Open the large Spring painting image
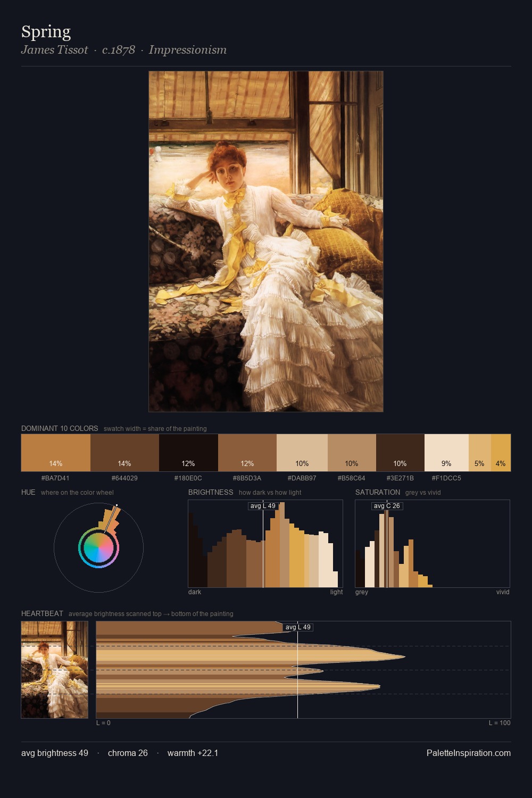 pos(266,242)
